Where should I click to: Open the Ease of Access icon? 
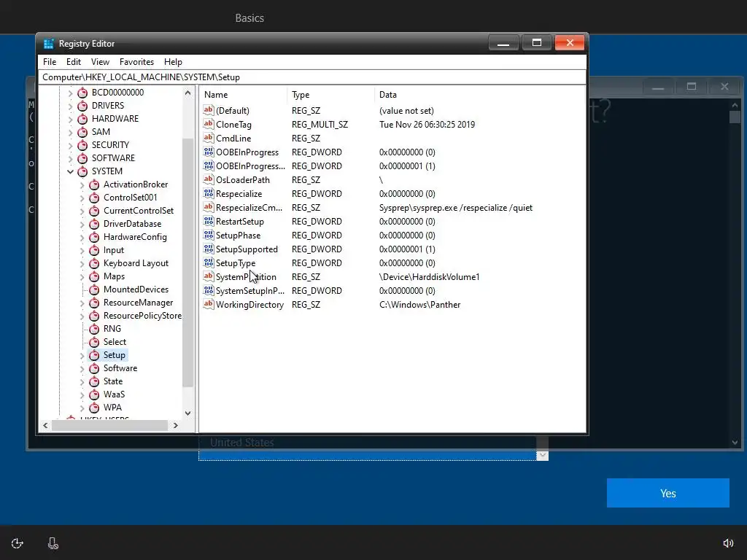(x=18, y=543)
